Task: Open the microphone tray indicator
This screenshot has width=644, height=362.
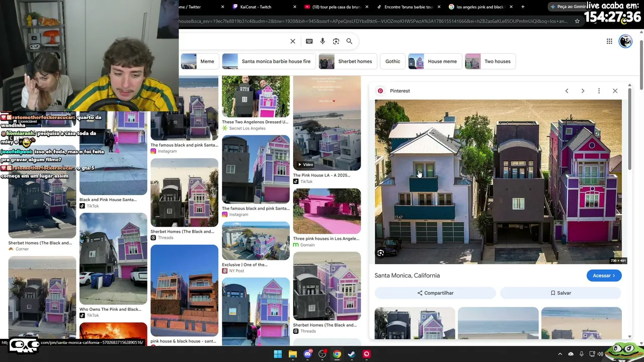Action: pyautogui.click(x=582, y=354)
